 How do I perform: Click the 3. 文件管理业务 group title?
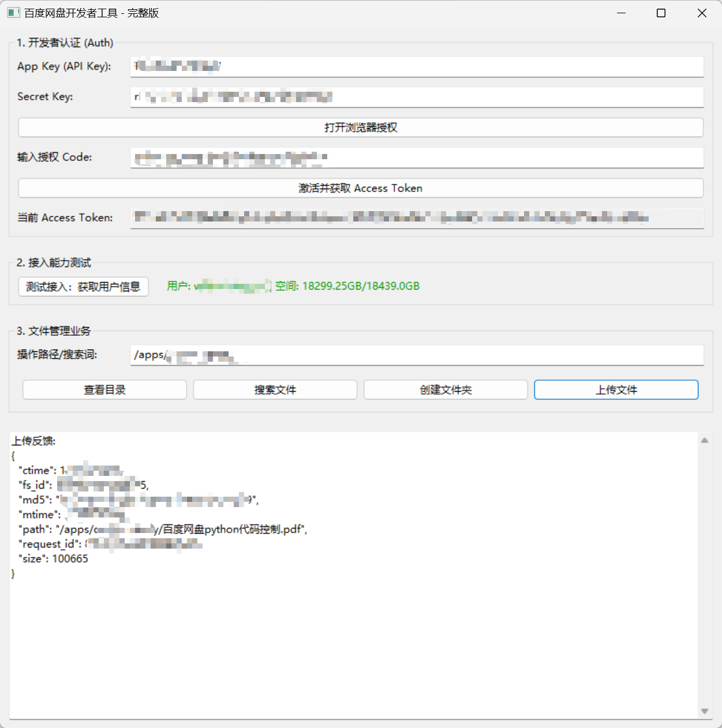(54, 331)
